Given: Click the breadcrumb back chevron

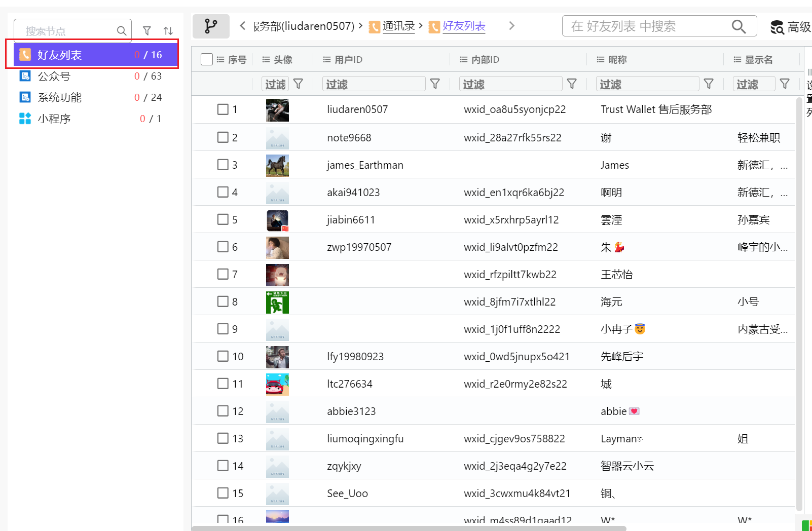Looking at the screenshot, I should pyautogui.click(x=243, y=26).
